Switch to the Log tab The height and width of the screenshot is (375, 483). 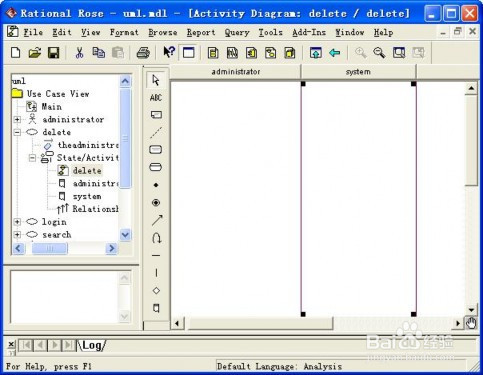(x=92, y=345)
